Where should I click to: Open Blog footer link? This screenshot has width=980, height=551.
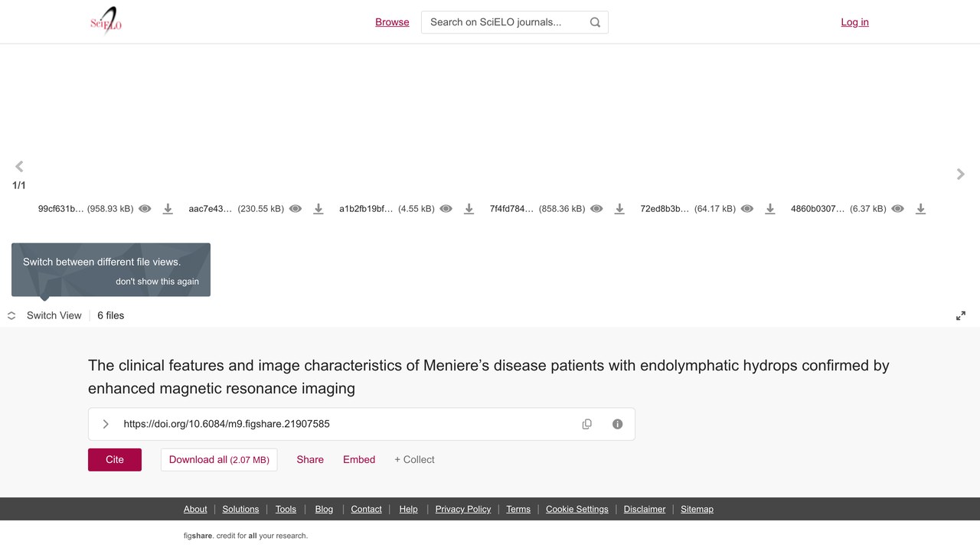(x=324, y=509)
